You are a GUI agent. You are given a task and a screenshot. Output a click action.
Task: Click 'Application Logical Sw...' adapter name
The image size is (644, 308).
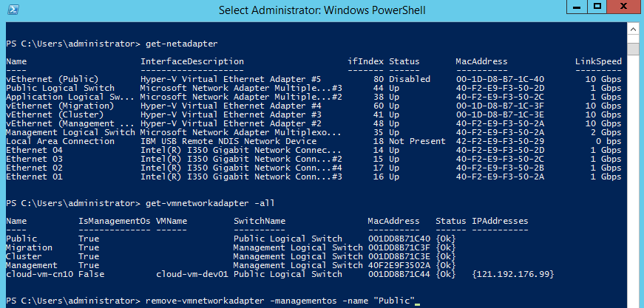pyautogui.click(x=70, y=97)
